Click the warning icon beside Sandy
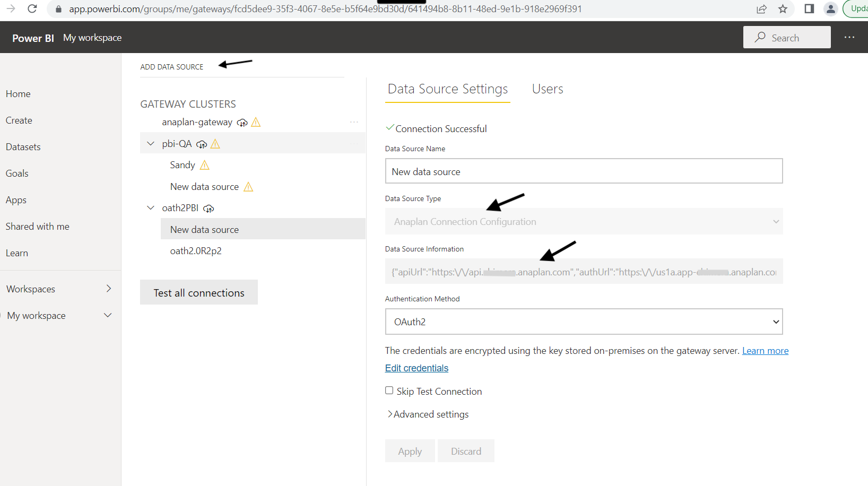 point(205,165)
